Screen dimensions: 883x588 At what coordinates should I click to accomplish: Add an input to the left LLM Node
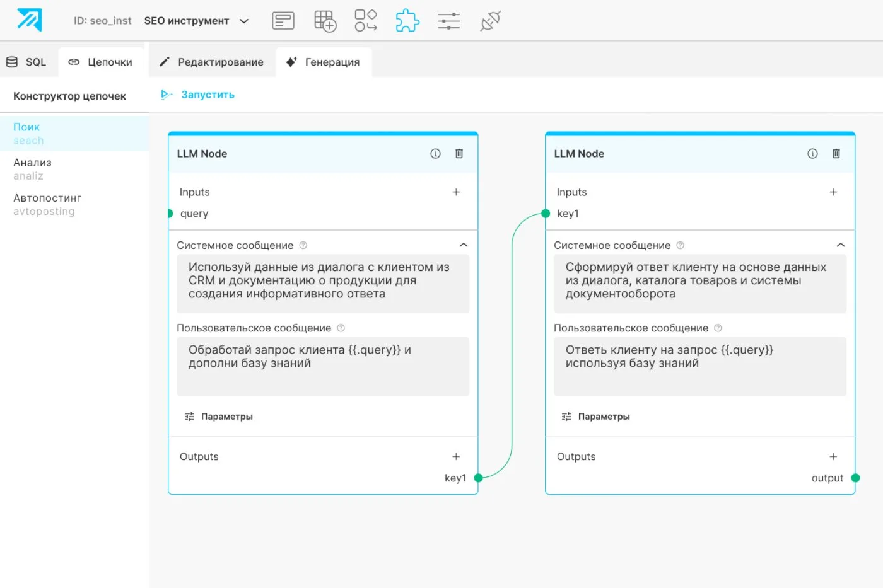(x=456, y=192)
